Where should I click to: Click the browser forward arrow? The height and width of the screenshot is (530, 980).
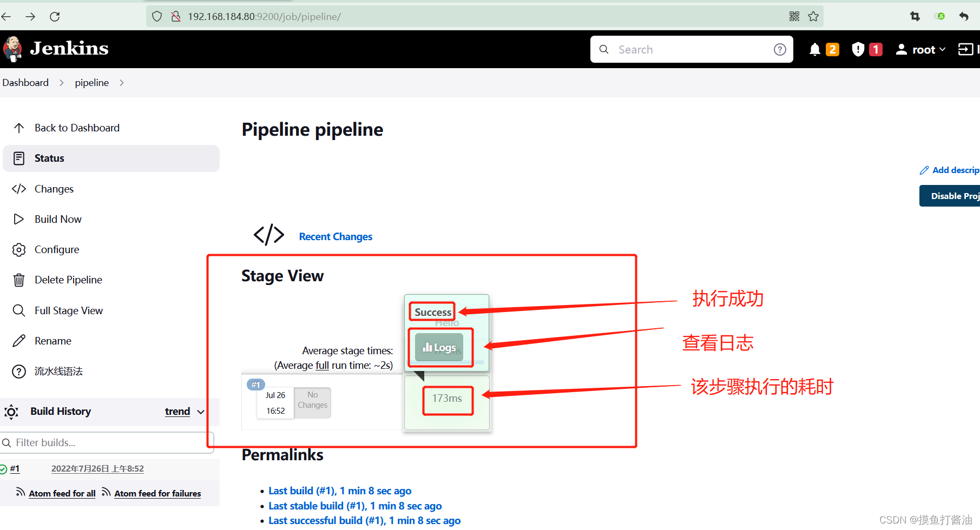point(30,17)
